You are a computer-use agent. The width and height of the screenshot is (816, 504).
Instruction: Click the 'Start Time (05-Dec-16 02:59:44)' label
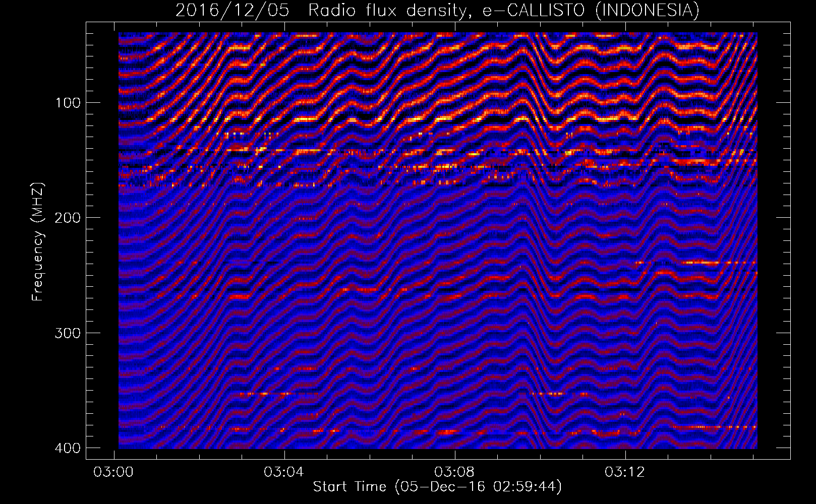[437, 487]
